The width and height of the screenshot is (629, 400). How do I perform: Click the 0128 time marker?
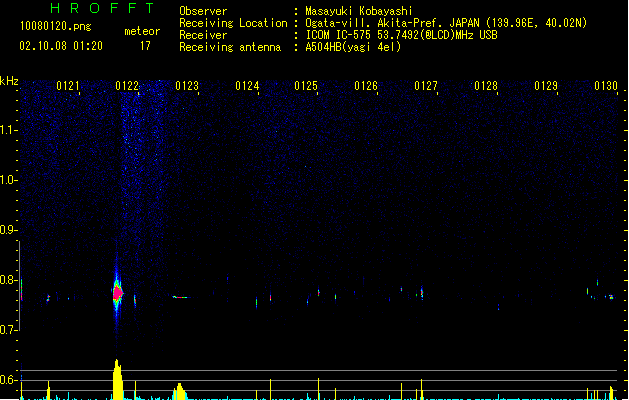(x=486, y=86)
